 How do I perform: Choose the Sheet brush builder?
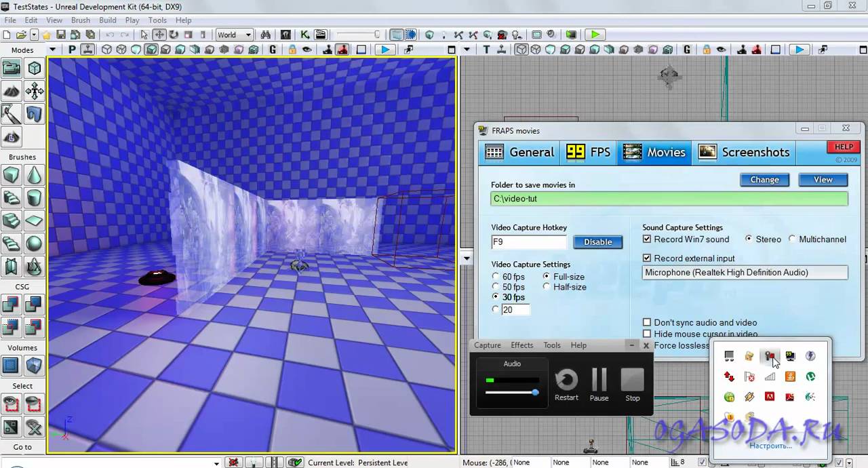[x=34, y=221]
